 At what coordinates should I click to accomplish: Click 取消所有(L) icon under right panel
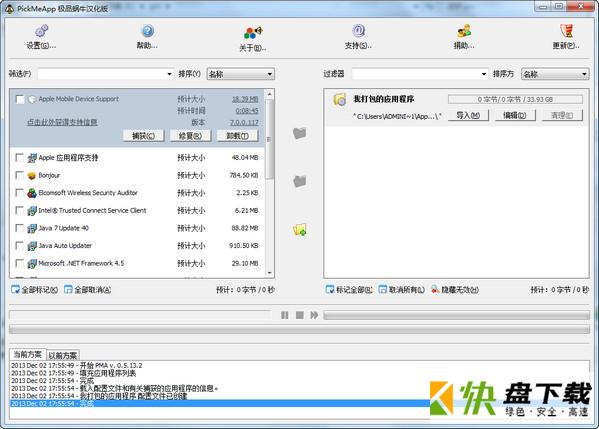(x=382, y=290)
